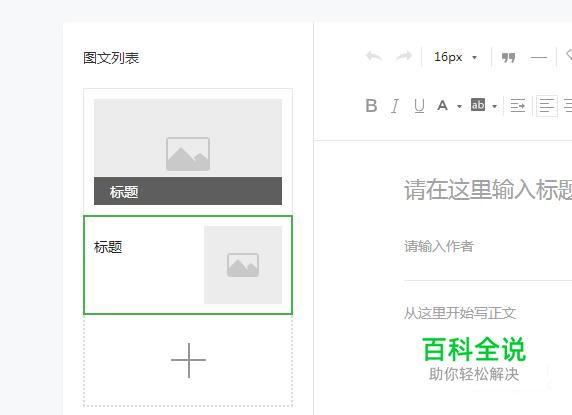Focus the title field 请在这里输入标题
572x415 pixels.
(x=488, y=189)
